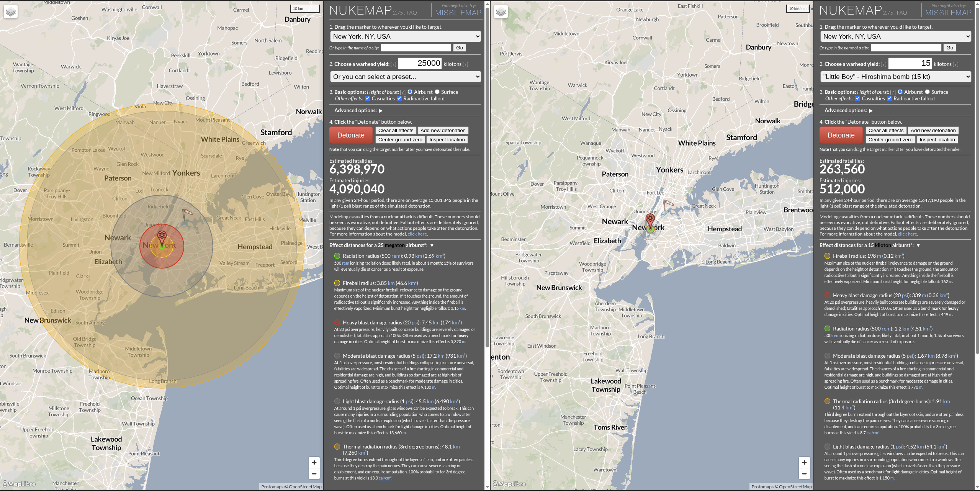
Task: Click Fireball radius yellow swatch in left panel
Action: click(337, 283)
